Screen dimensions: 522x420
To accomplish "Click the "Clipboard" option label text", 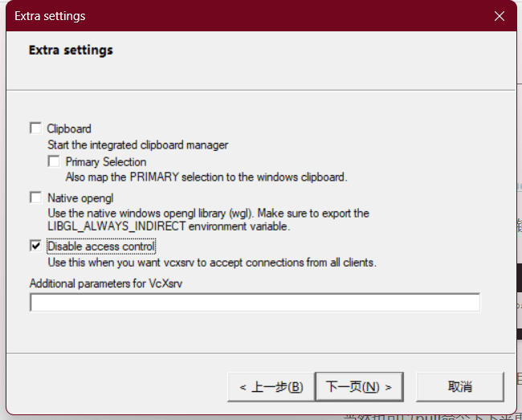I will click(x=69, y=128).
